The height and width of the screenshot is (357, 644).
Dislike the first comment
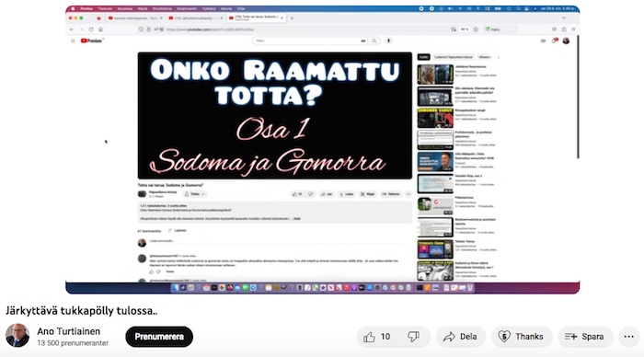click(158, 271)
